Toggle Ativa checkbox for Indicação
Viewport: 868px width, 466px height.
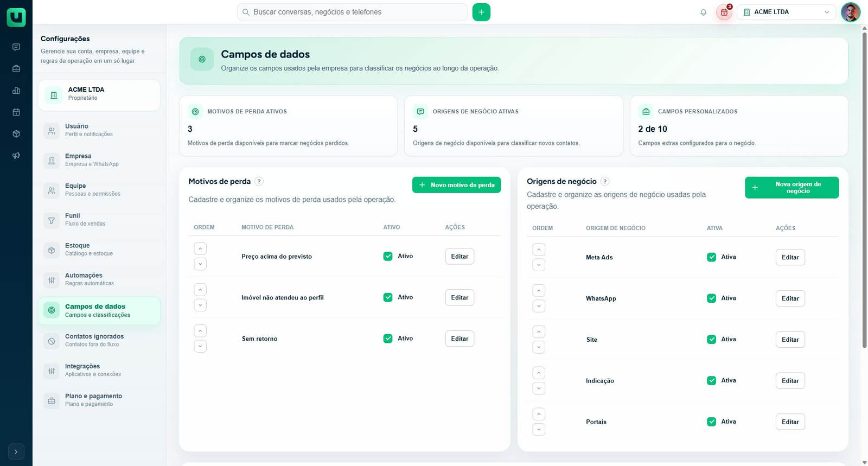pos(712,381)
